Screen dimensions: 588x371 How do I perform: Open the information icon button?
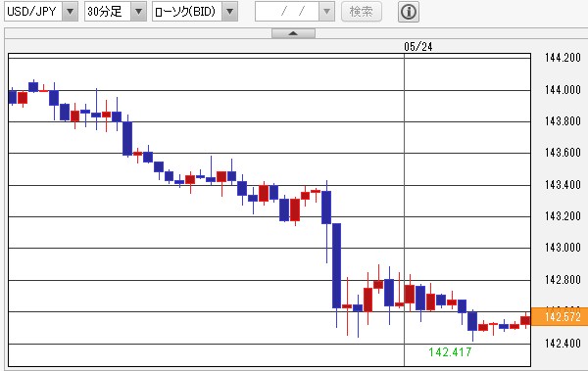coord(409,12)
